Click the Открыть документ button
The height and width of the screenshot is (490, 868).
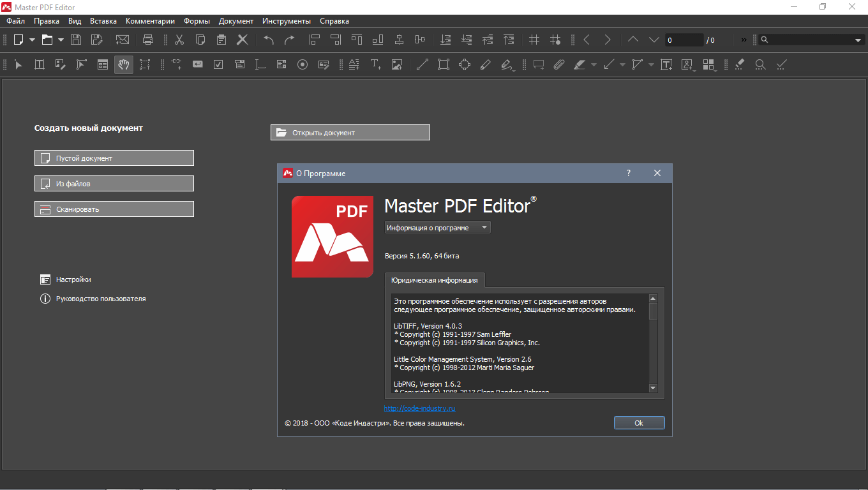click(350, 133)
